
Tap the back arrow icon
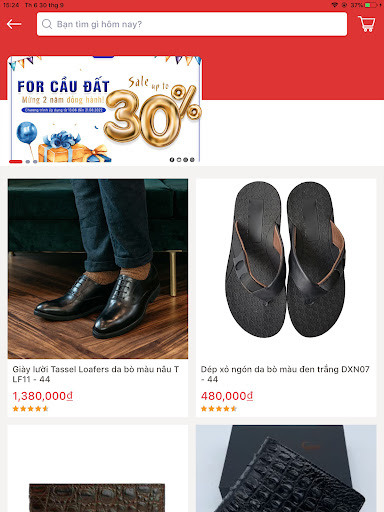(x=14, y=24)
